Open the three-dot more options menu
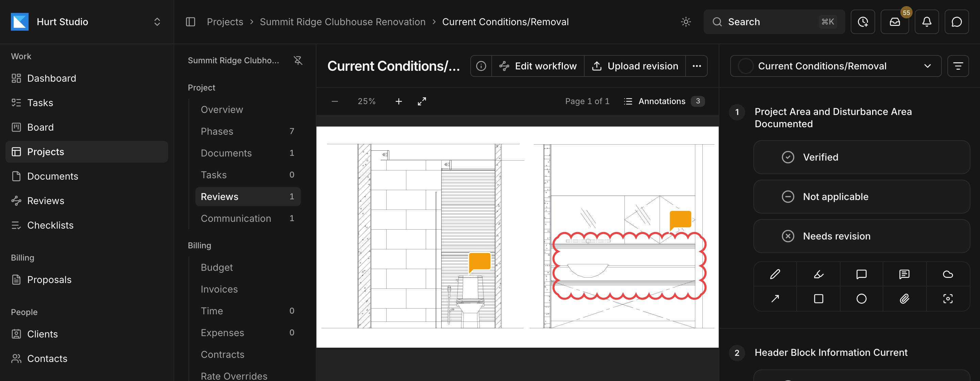 point(697,66)
